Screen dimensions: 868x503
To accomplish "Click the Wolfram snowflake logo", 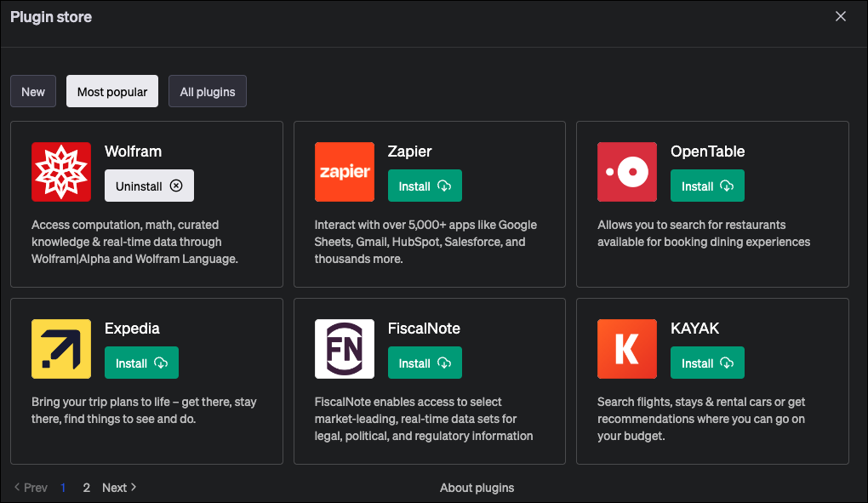I will [x=61, y=172].
